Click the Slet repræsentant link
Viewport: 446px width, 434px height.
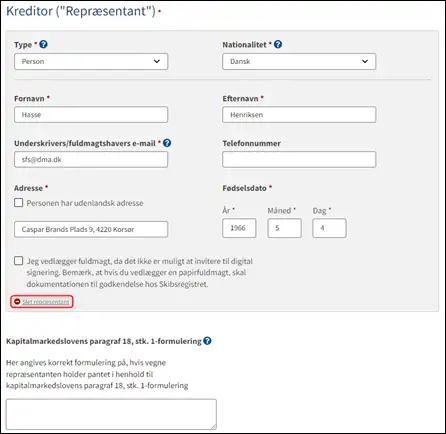click(x=46, y=302)
